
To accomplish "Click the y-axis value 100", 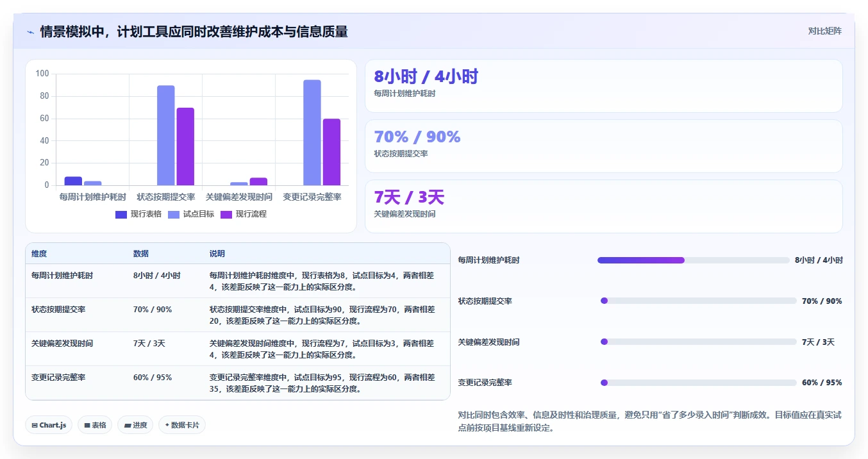I will tap(42, 74).
